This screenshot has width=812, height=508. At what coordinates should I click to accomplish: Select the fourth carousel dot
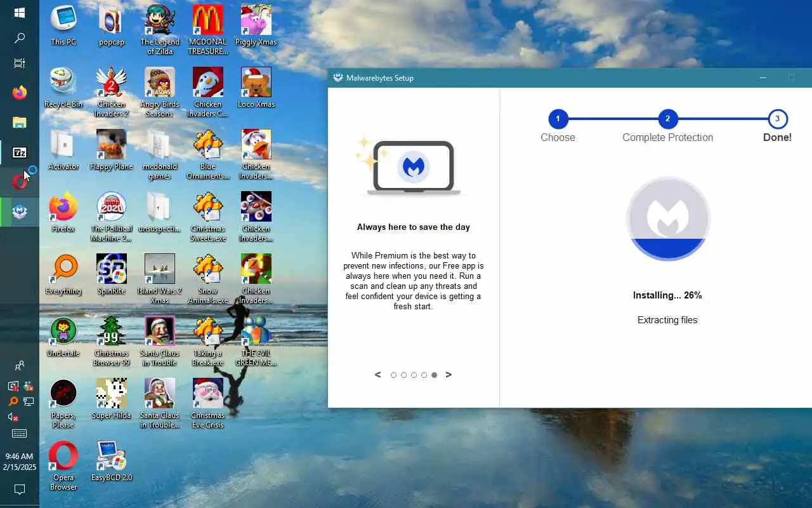[x=424, y=375]
